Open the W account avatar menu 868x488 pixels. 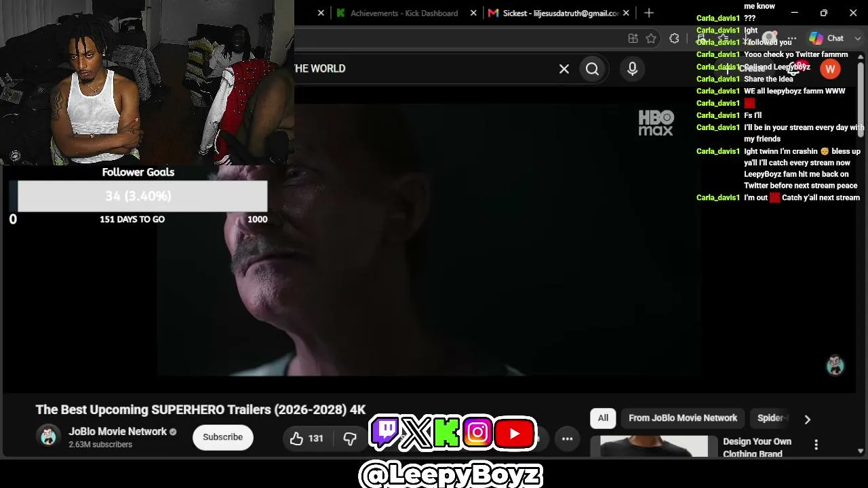[x=830, y=68]
